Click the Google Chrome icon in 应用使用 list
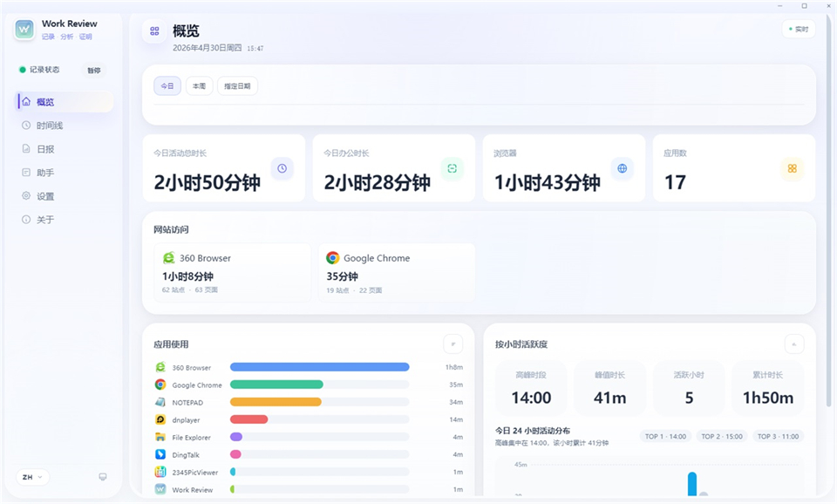 pos(160,385)
